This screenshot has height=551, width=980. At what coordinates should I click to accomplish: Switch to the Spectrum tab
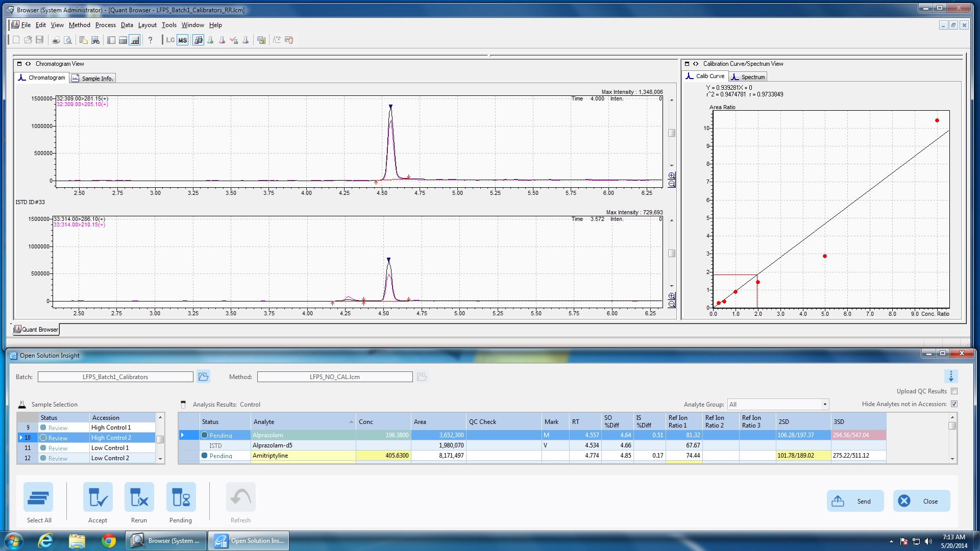point(748,77)
